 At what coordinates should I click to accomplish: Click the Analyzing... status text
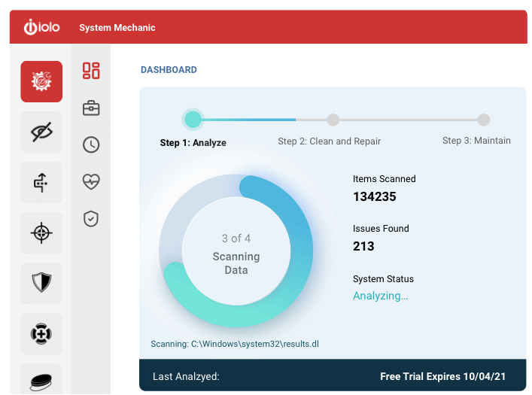point(380,296)
